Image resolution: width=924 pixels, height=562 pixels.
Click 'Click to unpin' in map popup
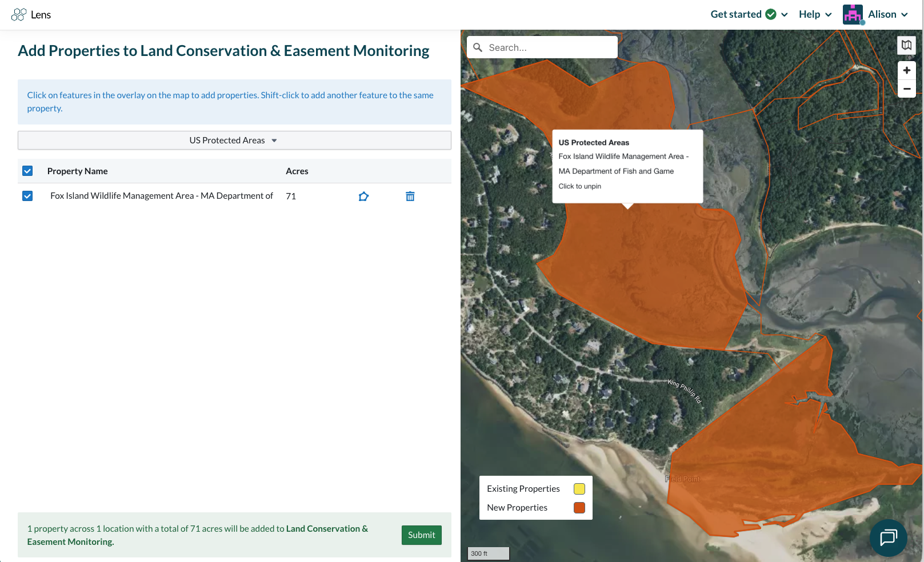[x=580, y=186]
